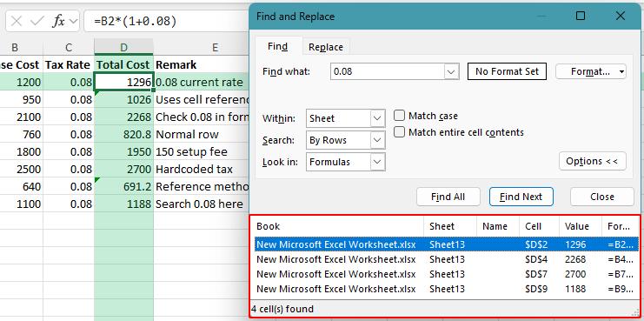Click the 'Hardcoded tax' remark cell
644x321 pixels.
click(202, 170)
